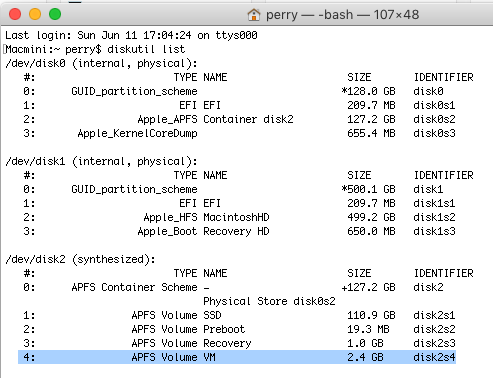Click the 'diskutil list' command text
The height and width of the screenshot is (378, 493).
[146, 49]
